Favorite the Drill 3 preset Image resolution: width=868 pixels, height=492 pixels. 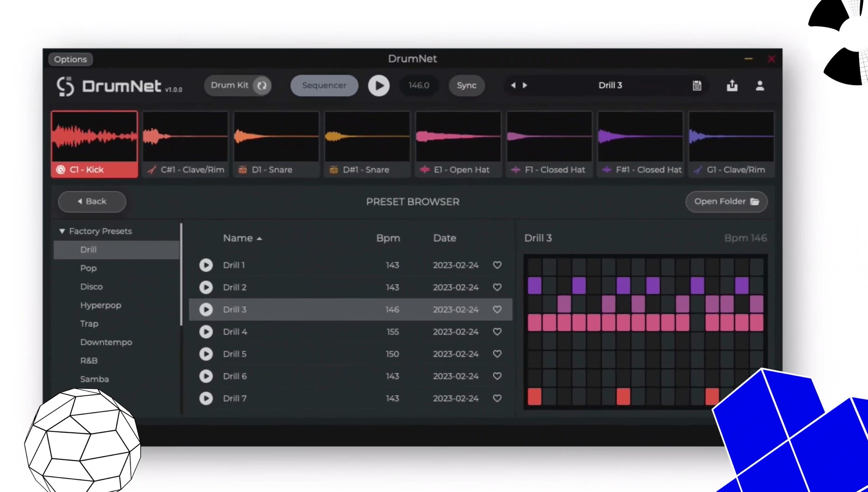coord(497,309)
